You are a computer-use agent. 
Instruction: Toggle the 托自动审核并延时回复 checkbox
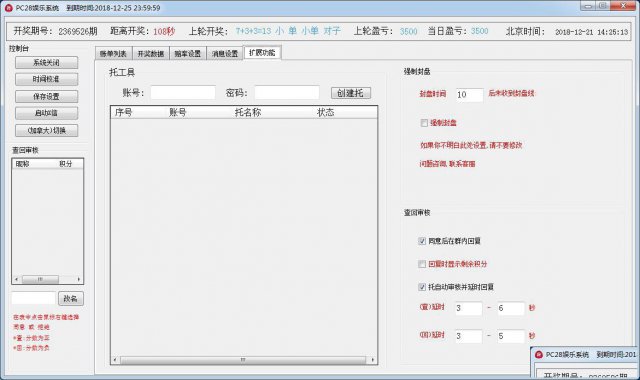[x=422, y=287]
